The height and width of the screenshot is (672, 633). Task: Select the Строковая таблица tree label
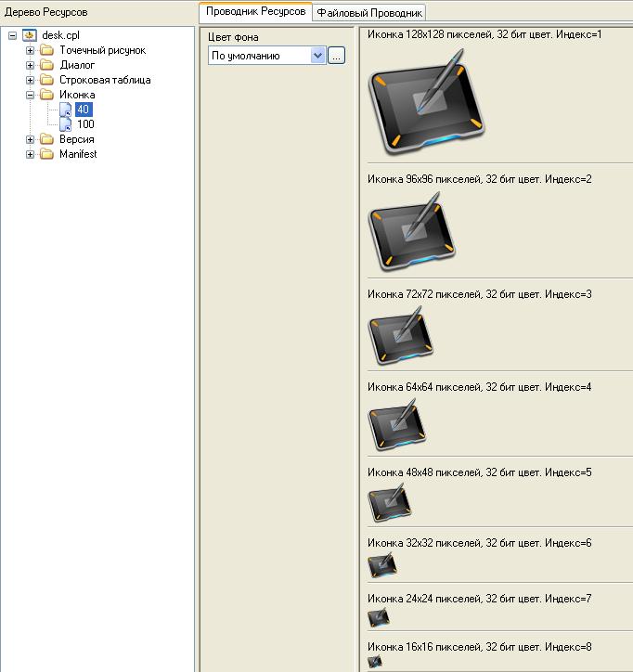coord(105,80)
